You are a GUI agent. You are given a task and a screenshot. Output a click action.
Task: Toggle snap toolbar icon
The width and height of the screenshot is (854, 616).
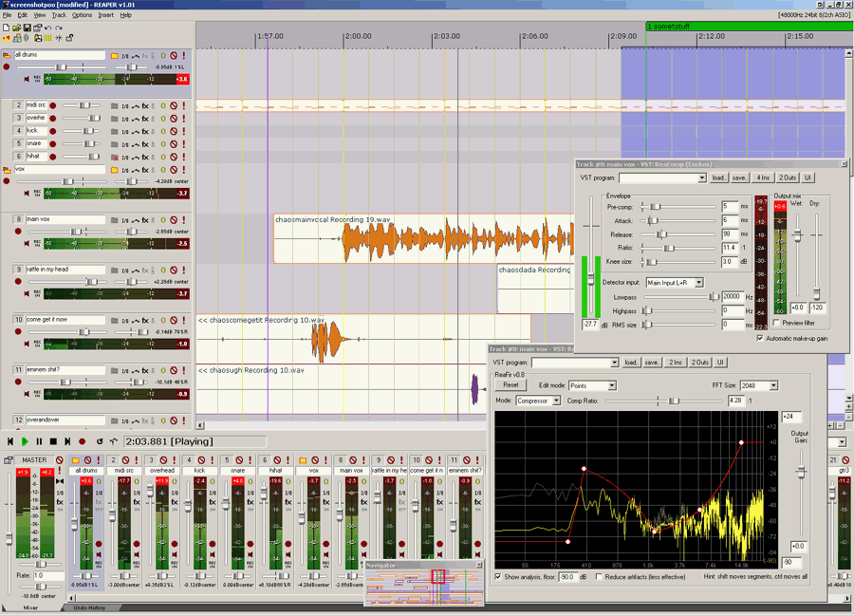59,38
